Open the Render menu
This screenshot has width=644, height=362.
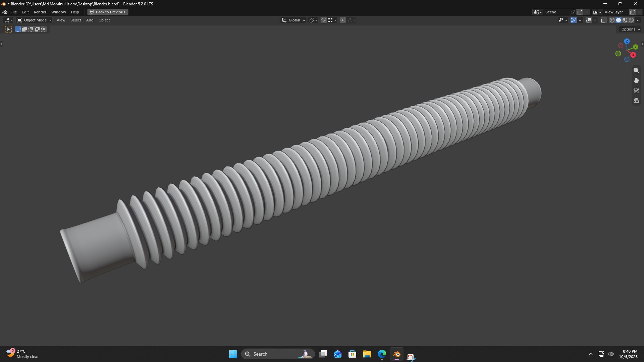point(40,12)
